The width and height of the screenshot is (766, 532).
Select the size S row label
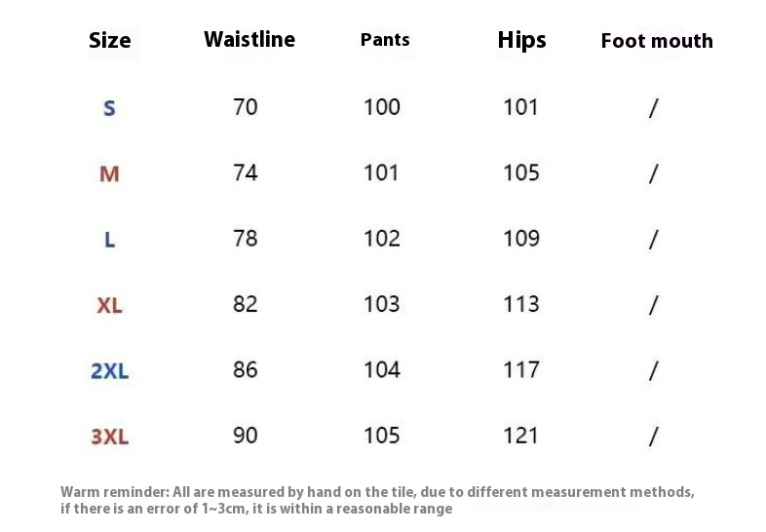109,108
